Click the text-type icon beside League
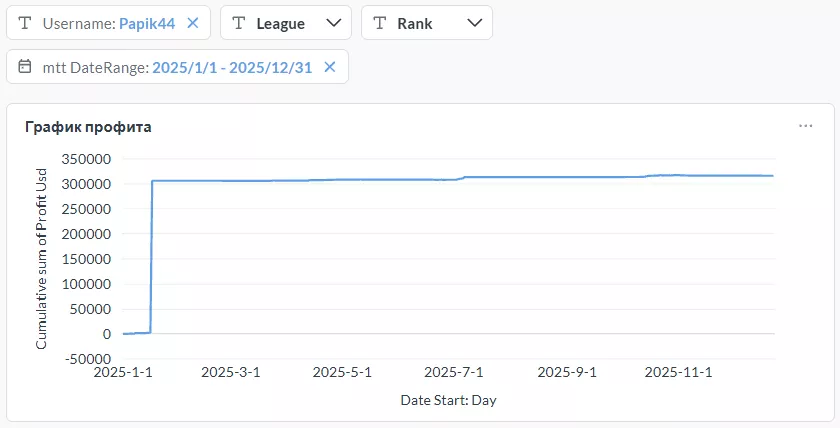Image resolution: width=840 pixels, height=428 pixels. [238, 23]
